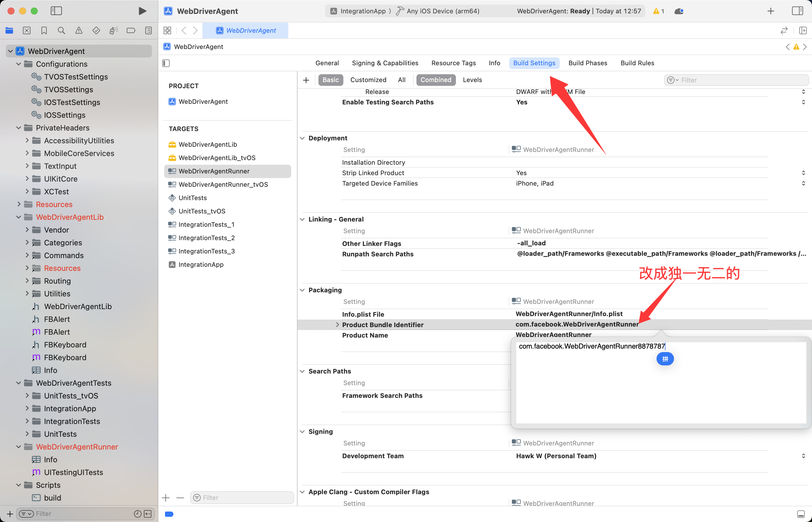Open the issue navigator warning icon
The height and width of the screenshot is (522, 812).
[79, 31]
